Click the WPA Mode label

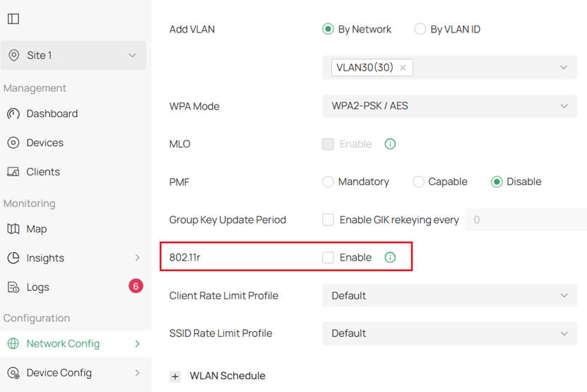[x=194, y=107]
